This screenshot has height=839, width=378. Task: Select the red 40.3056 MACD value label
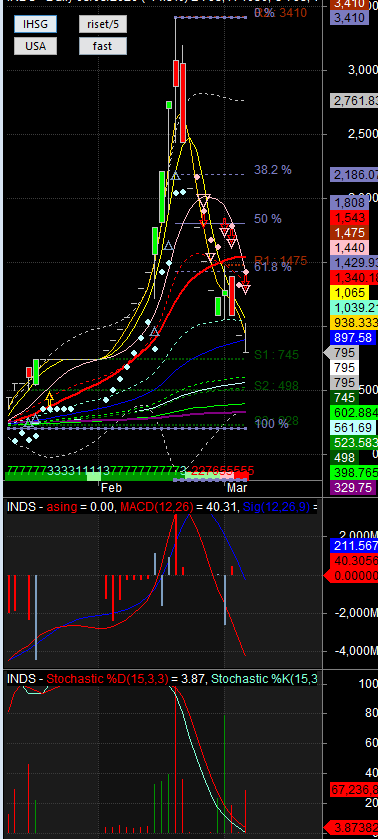[x=354, y=561]
